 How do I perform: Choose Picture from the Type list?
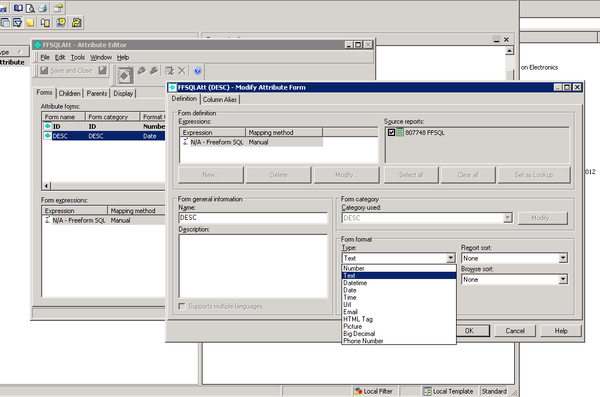399,327
